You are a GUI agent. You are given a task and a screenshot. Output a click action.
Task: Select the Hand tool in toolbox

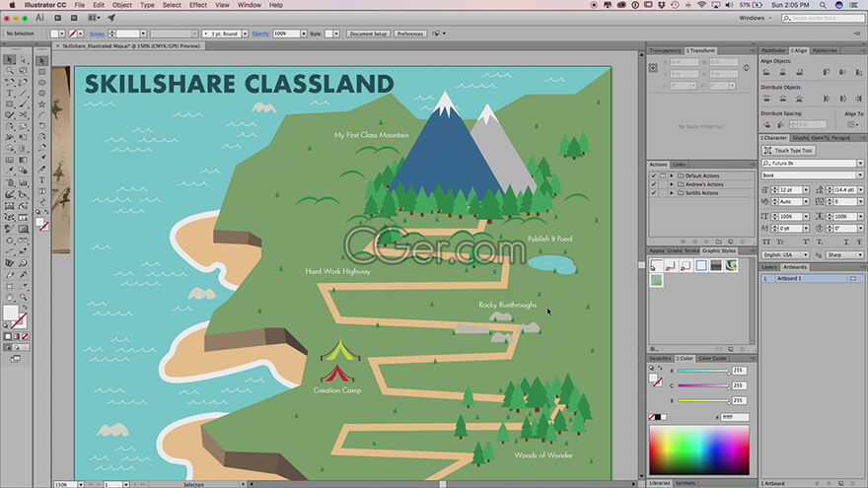(x=10, y=297)
